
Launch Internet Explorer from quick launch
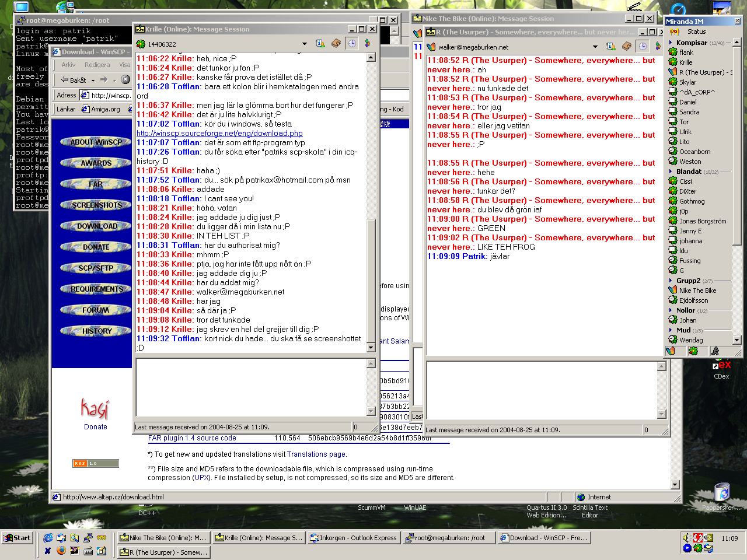coord(48,538)
